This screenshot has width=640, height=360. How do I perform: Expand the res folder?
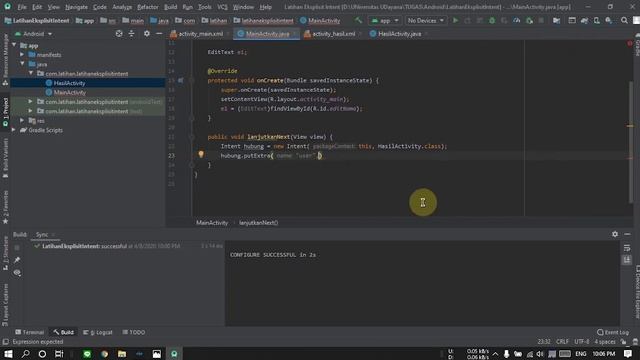click(22, 120)
